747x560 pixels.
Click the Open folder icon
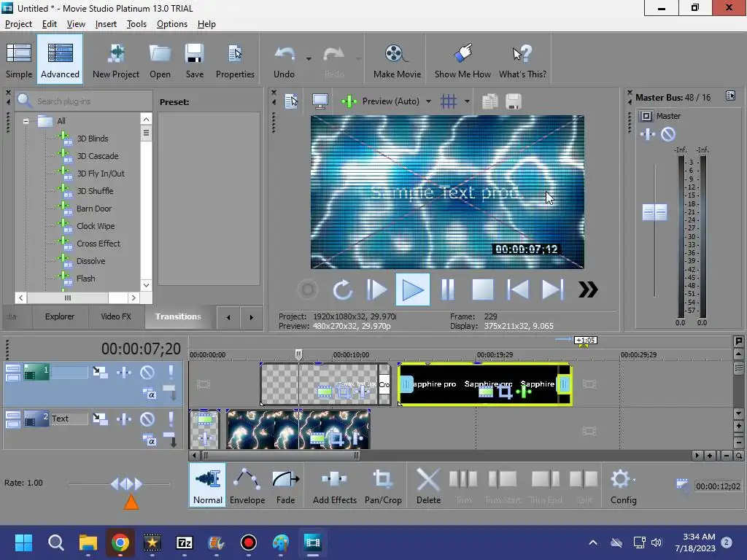pyautogui.click(x=160, y=60)
